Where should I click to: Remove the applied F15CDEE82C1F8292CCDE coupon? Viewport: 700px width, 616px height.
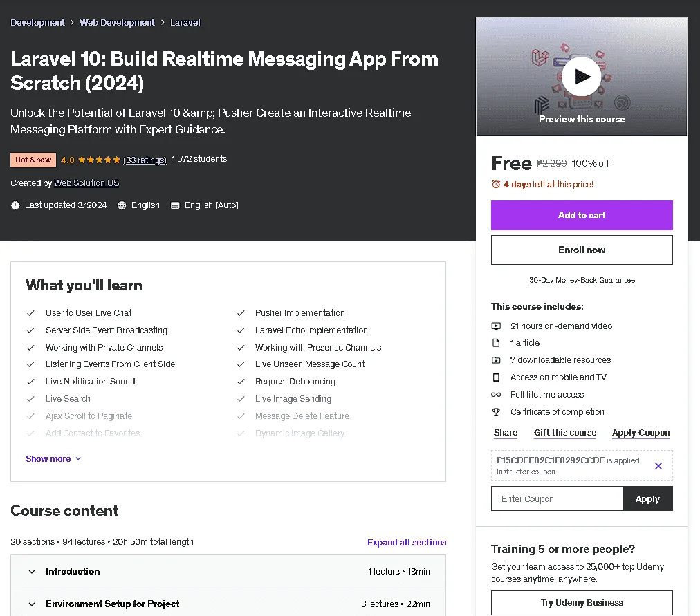coord(658,466)
